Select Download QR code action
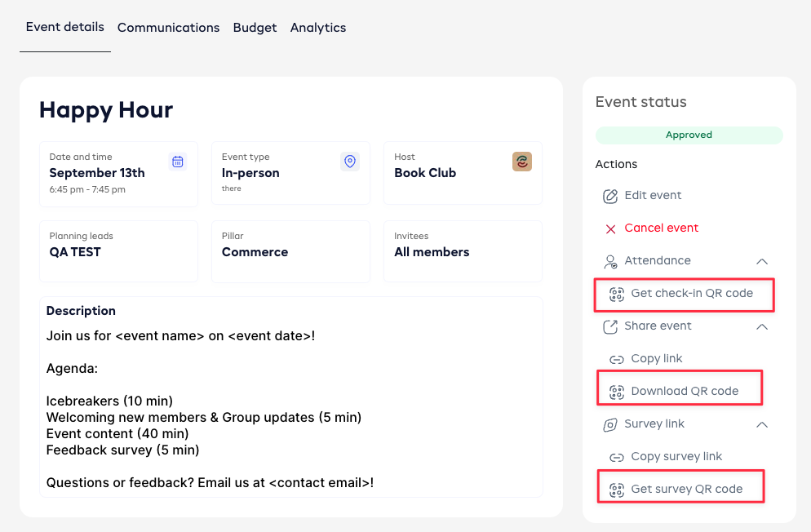The height and width of the screenshot is (532, 811). [684, 392]
